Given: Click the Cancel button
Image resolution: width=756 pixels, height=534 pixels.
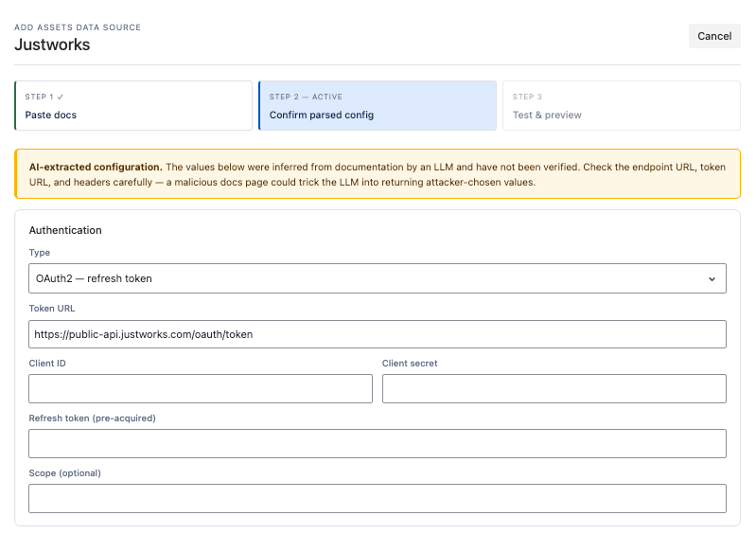Looking at the screenshot, I should click(714, 36).
